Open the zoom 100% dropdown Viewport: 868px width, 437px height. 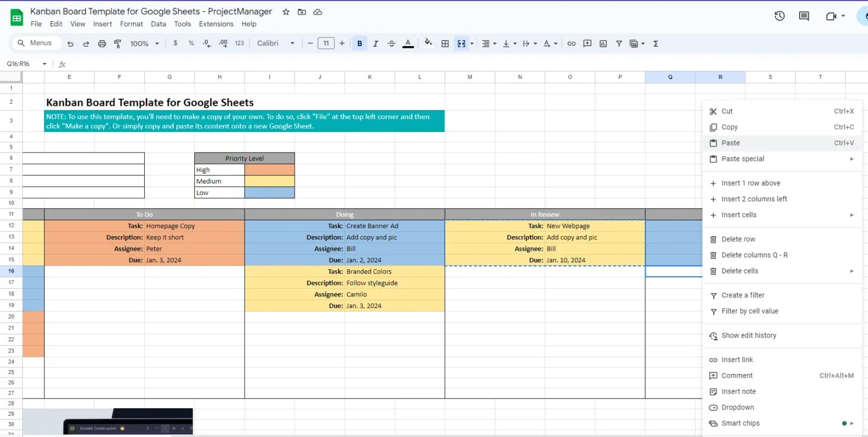point(145,43)
